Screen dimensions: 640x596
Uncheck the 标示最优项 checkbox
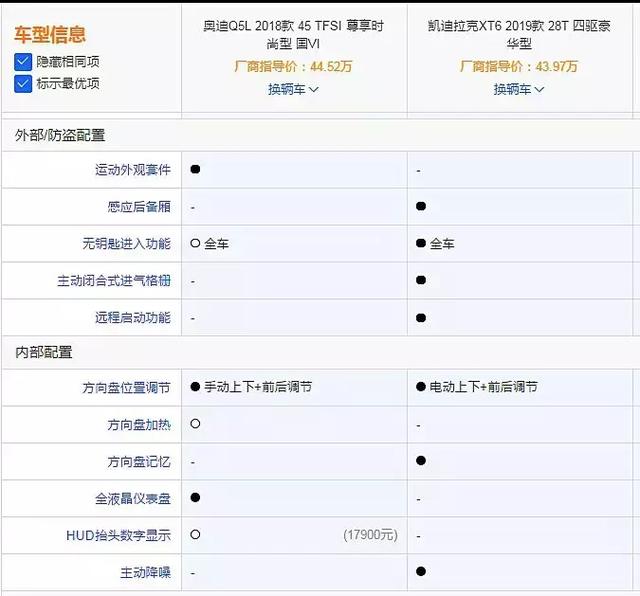pos(23,84)
